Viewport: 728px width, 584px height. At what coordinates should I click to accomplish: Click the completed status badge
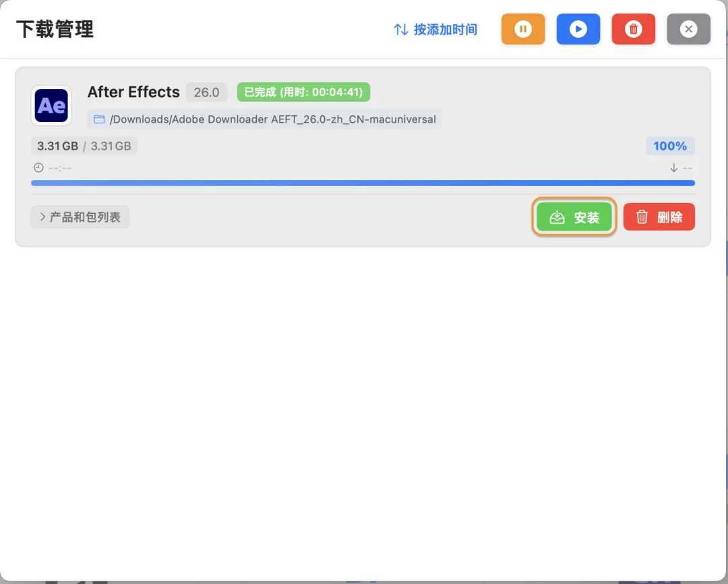(303, 92)
